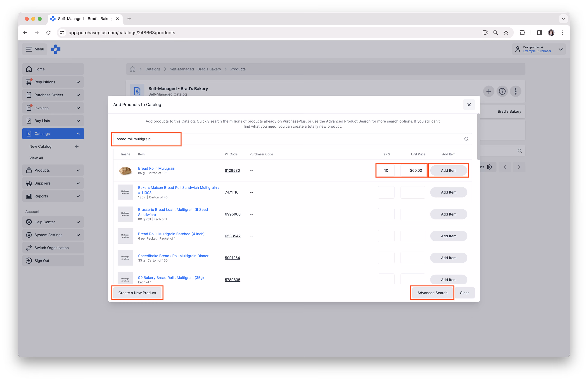The width and height of the screenshot is (588, 381).
Task: Toggle browser side panel icon
Action: [539, 33]
